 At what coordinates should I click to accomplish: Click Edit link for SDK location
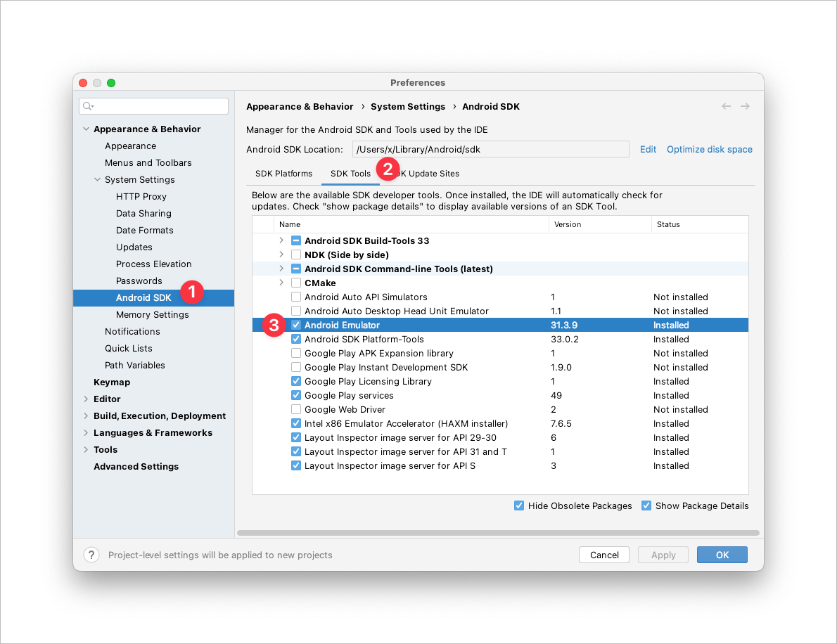point(648,149)
